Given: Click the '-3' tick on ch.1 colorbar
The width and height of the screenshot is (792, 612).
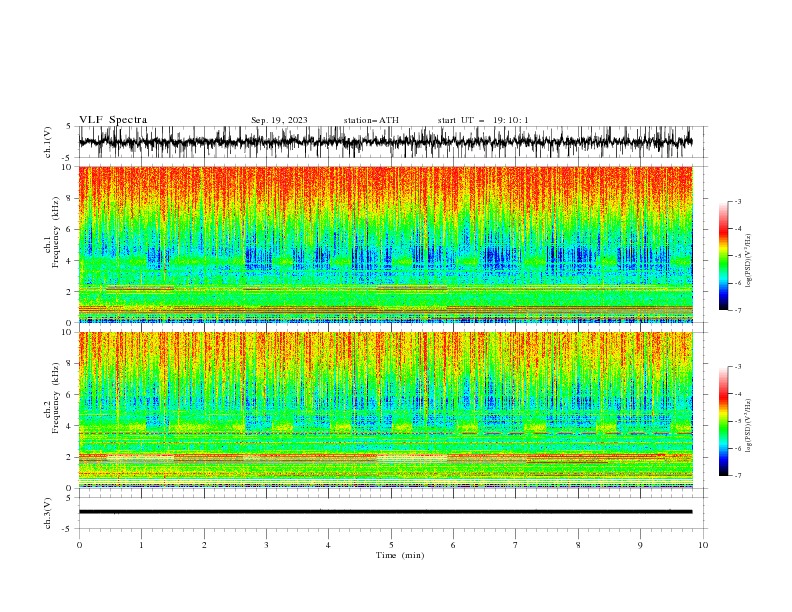Looking at the screenshot, I should 737,201.
